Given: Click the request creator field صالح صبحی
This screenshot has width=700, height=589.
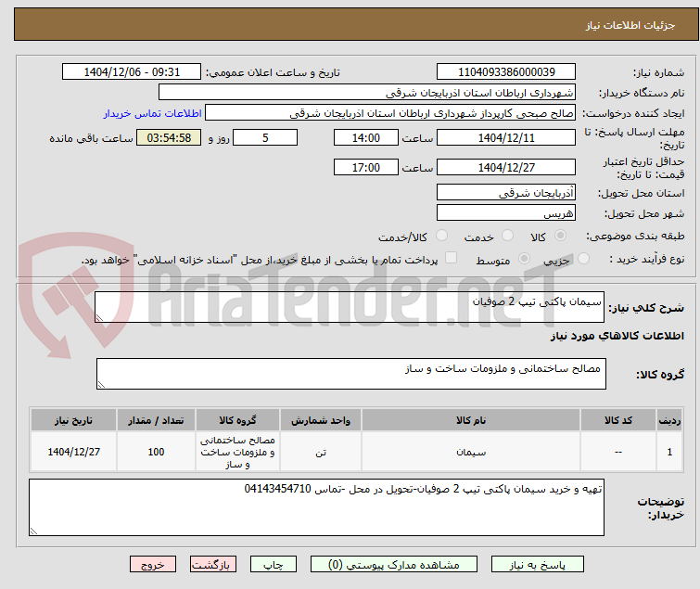Looking at the screenshot, I should tap(390, 113).
